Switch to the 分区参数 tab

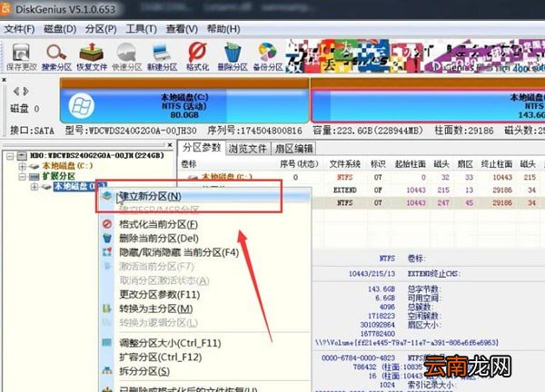pyautogui.click(x=202, y=148)
